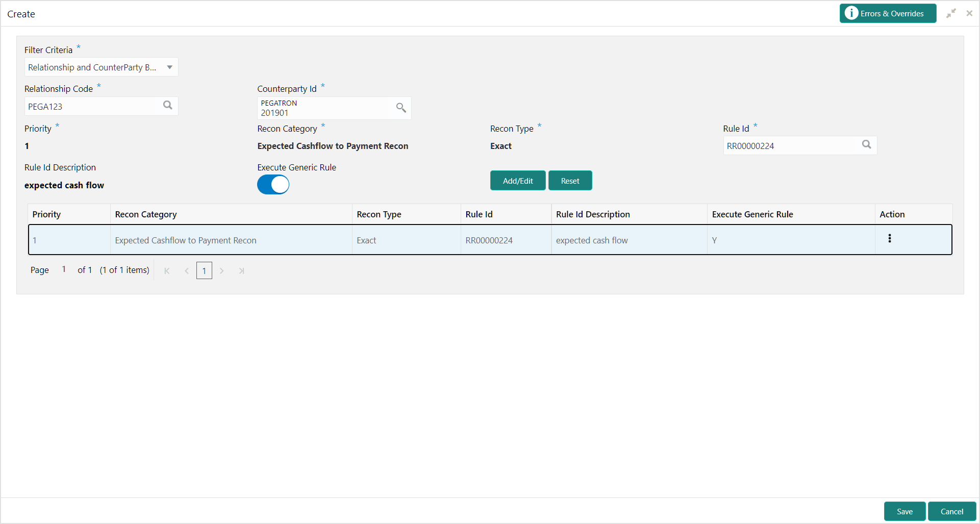Screen dimensions: 980x524
Task: Click the Rule Id Description column header
Action: pyautogui.click(x=630, y=214)
